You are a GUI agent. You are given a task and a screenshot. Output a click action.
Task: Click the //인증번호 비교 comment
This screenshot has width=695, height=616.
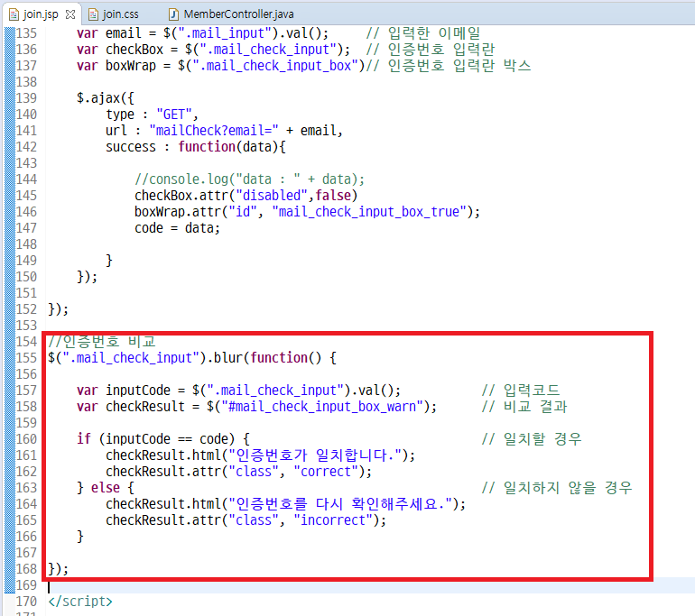[102, 342]
